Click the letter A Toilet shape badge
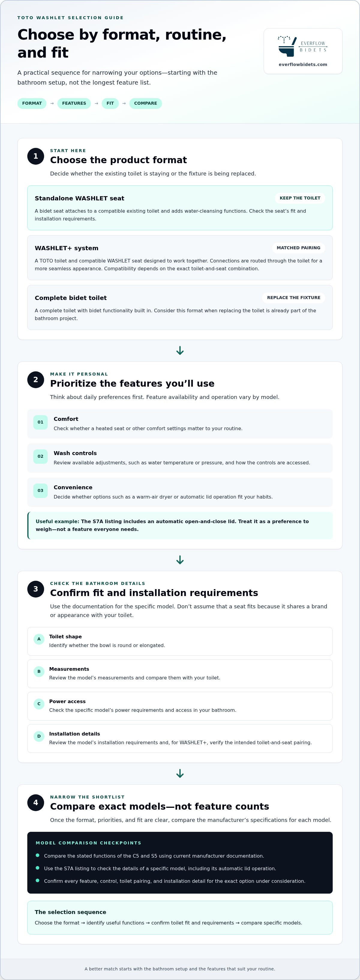 pos(39,639)
